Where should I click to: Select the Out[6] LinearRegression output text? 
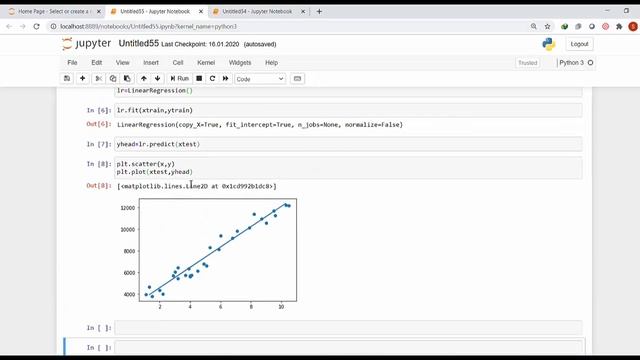point(260,124)
